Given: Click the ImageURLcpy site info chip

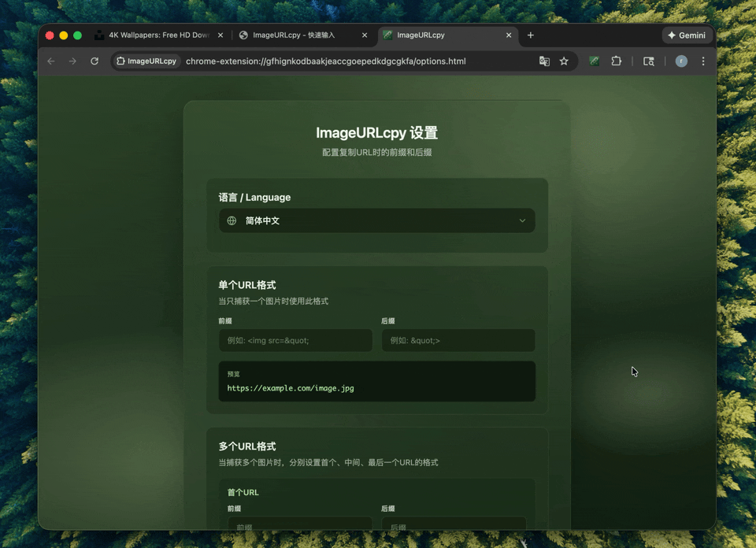Looking at the screenshot, I should (146, 61).
